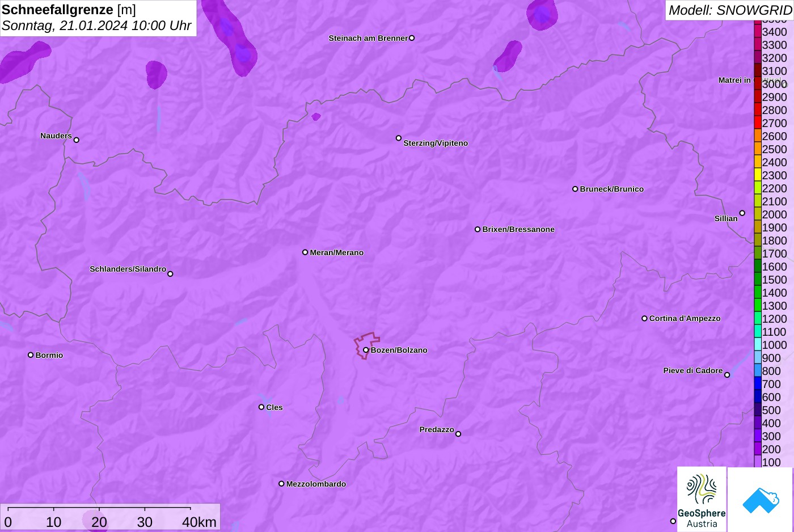The height and width of the screenshot is (532, 794).
Task: Click the "Steinach am Brenner" city label
Action: 368,38
